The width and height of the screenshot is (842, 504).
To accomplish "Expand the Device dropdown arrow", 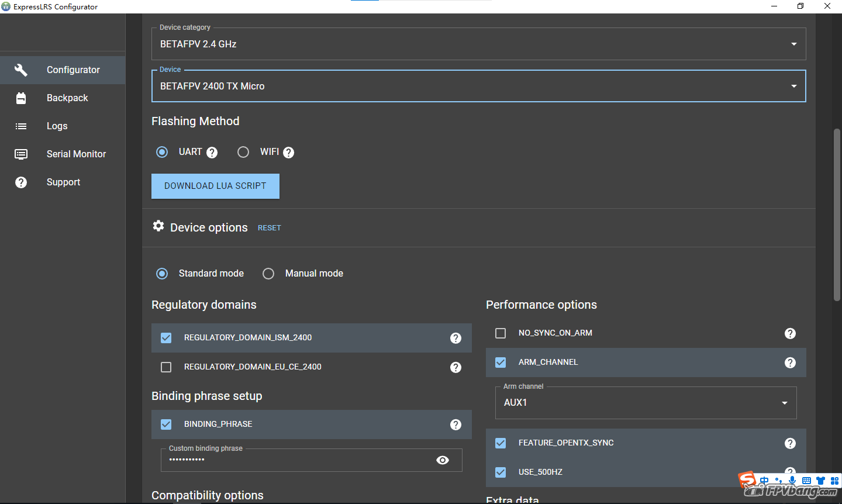I will coord(794,87).
